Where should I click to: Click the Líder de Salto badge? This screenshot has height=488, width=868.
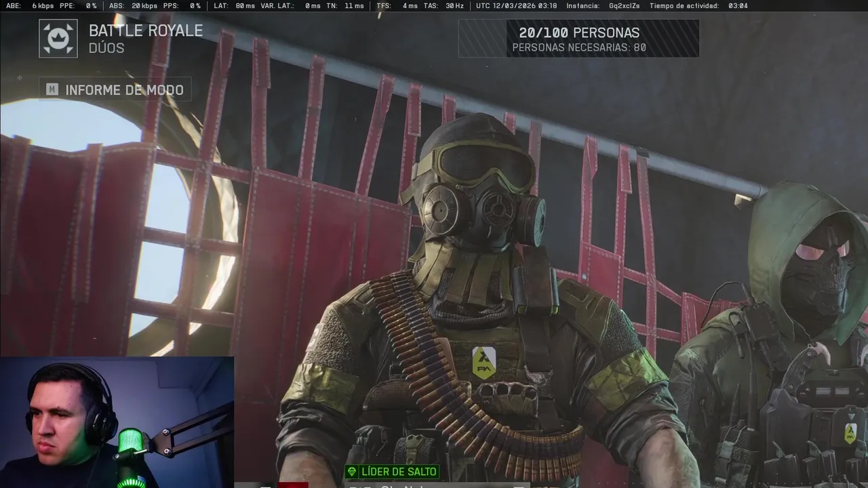(x=392, y=472)
